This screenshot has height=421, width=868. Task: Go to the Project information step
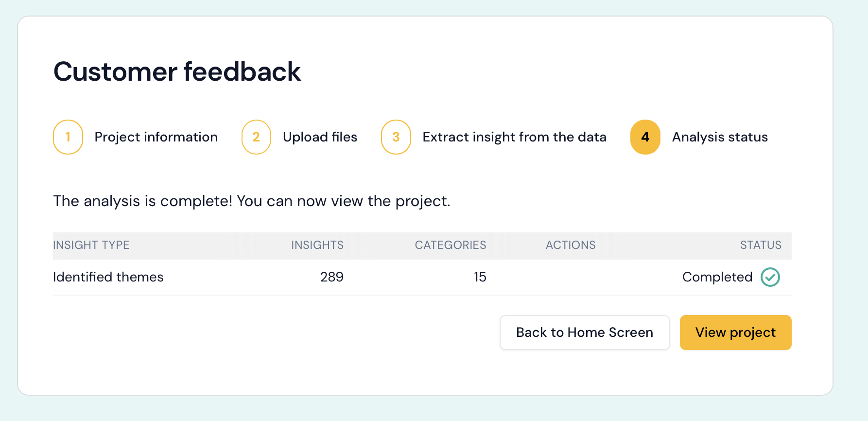(x=156, y=137)
